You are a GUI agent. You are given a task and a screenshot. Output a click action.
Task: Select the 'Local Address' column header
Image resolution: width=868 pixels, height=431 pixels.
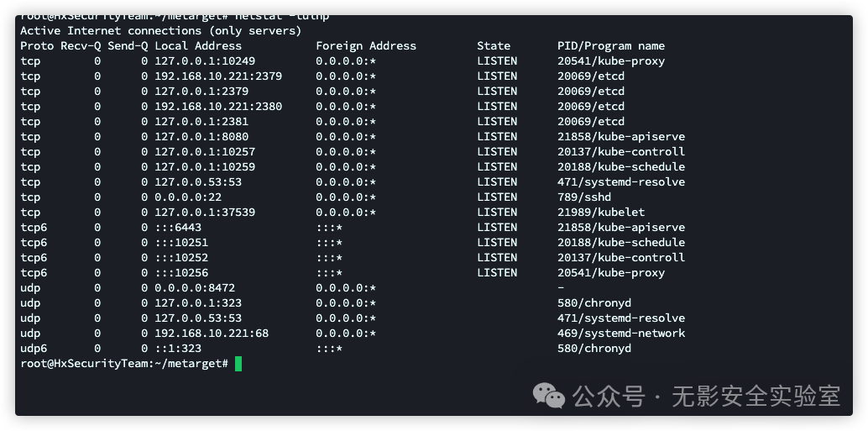click(198, 46)
